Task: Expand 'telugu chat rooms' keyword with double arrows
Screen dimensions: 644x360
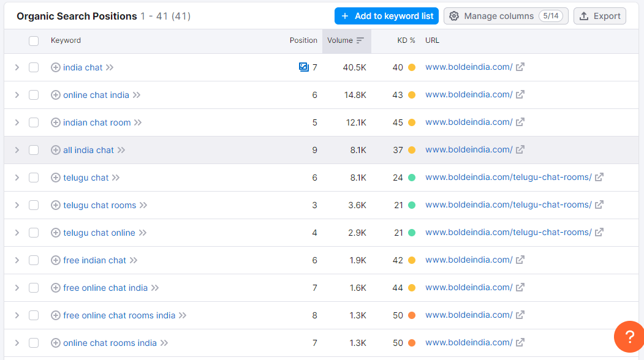Action: 142,204
